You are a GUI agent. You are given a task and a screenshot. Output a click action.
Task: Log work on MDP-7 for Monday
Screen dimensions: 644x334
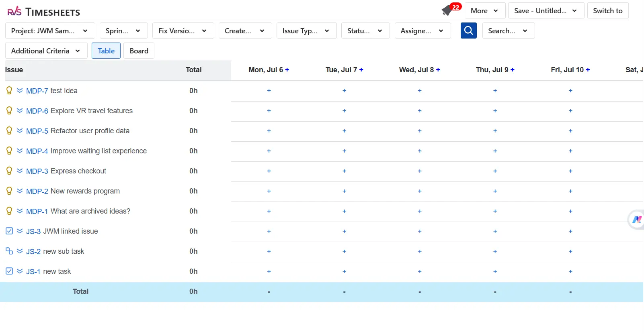[269, 91]
